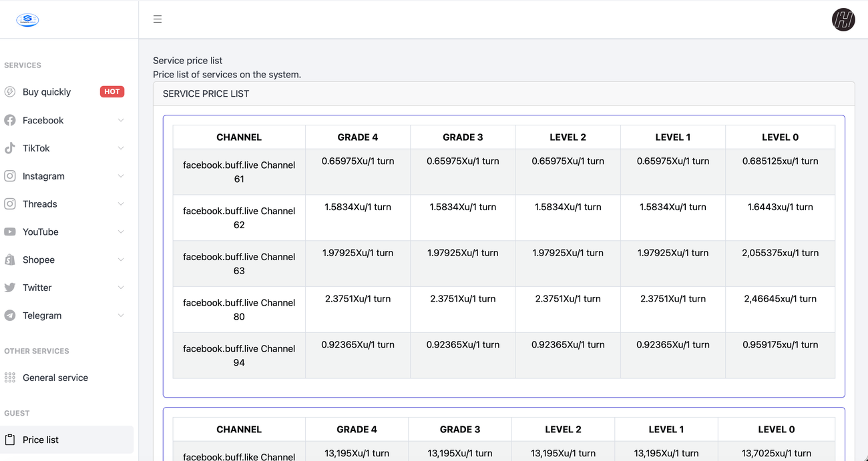Expand the Twitter submenu chevron
This screenshot has height=461, width=868.
pos(121,288)
